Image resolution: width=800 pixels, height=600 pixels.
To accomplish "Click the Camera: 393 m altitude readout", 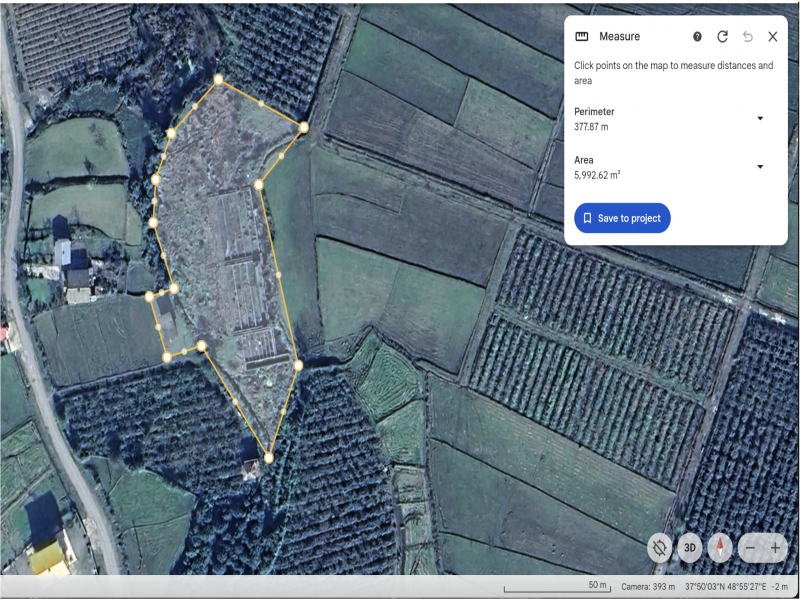I will [647, 586].
